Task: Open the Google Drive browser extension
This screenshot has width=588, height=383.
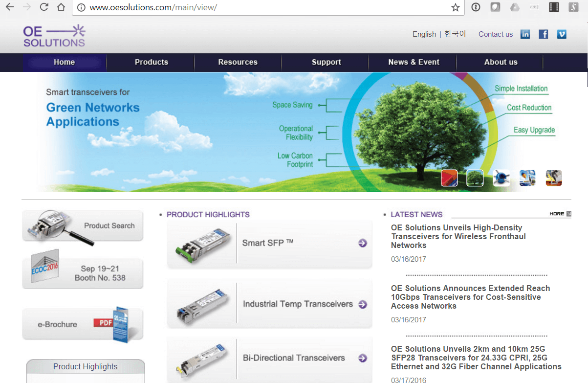Action: click(x=515, y=7)
